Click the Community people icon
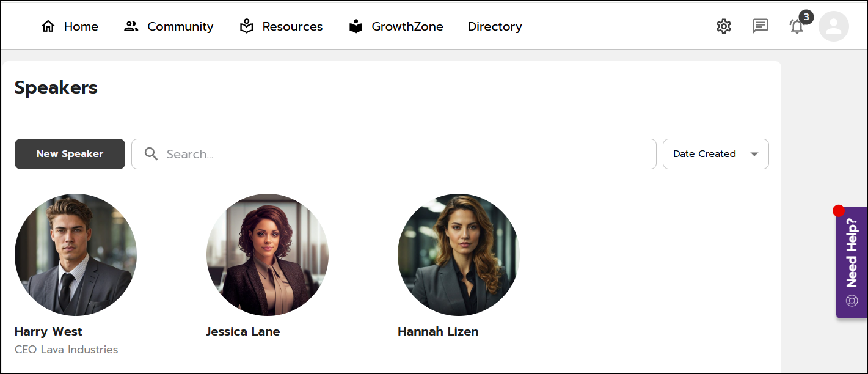 pos(131,26)
